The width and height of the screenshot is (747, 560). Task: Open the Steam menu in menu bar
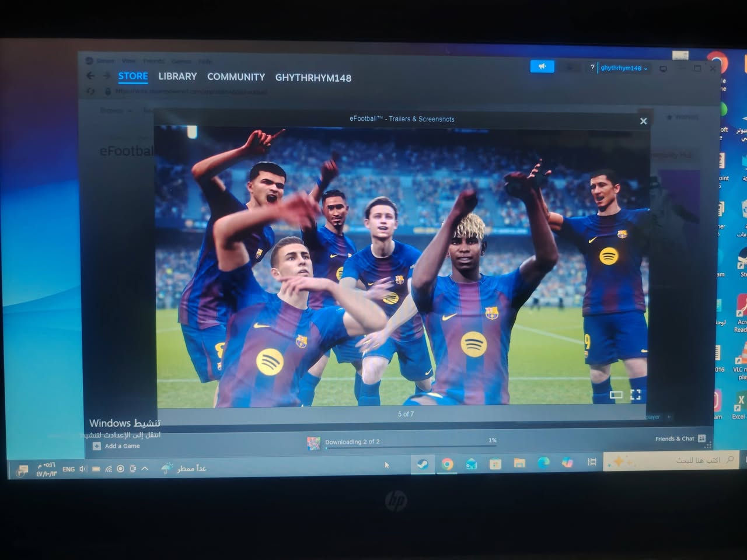106,61
